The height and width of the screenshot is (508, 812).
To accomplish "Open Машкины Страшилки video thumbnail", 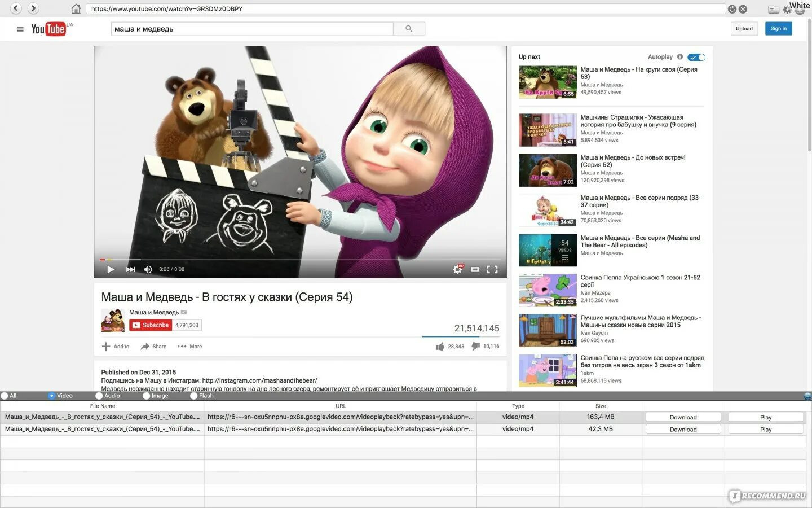I will pos(548,130).
